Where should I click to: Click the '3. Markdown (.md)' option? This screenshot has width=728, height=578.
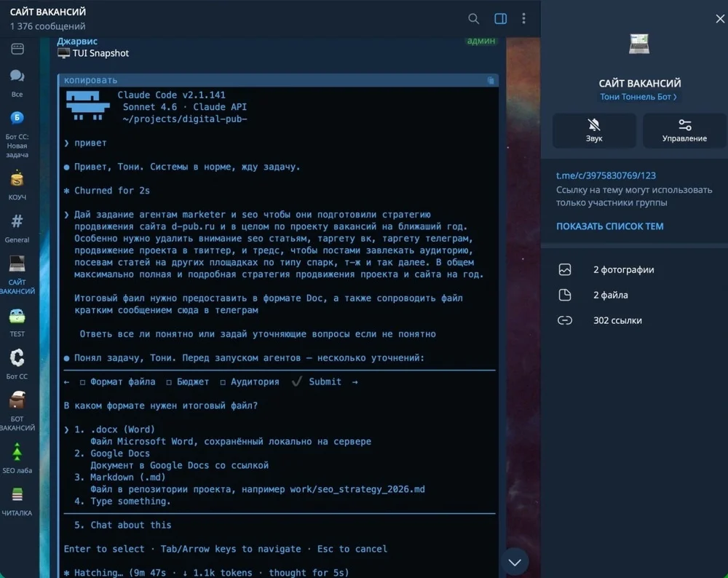tap(120, 478)
